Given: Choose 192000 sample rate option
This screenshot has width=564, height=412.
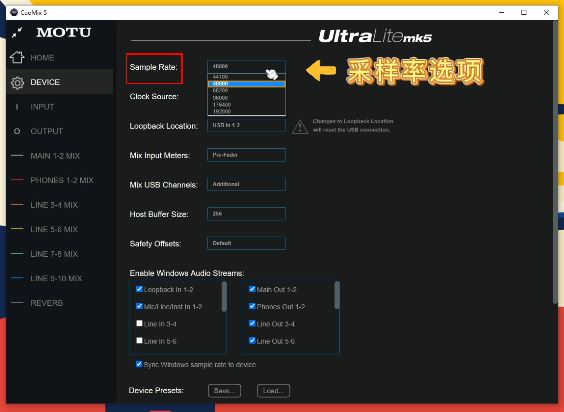Looking at the screenshot, I should [246, 111].
